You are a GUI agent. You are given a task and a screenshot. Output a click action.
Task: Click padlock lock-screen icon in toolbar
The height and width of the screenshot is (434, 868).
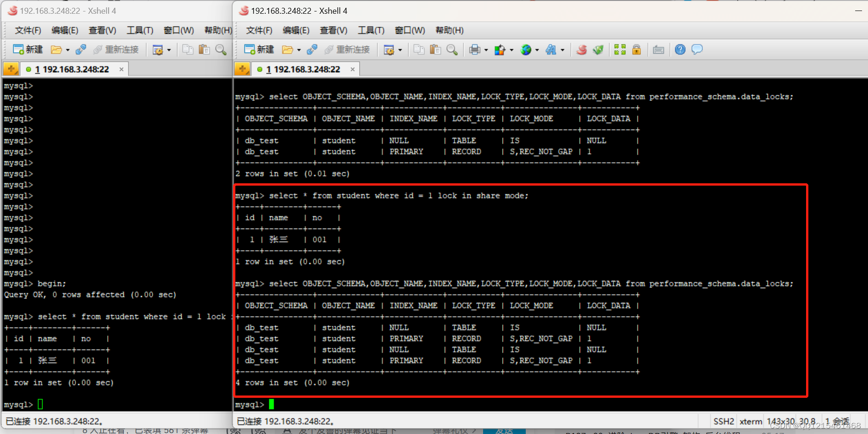[x=636, y=49]
